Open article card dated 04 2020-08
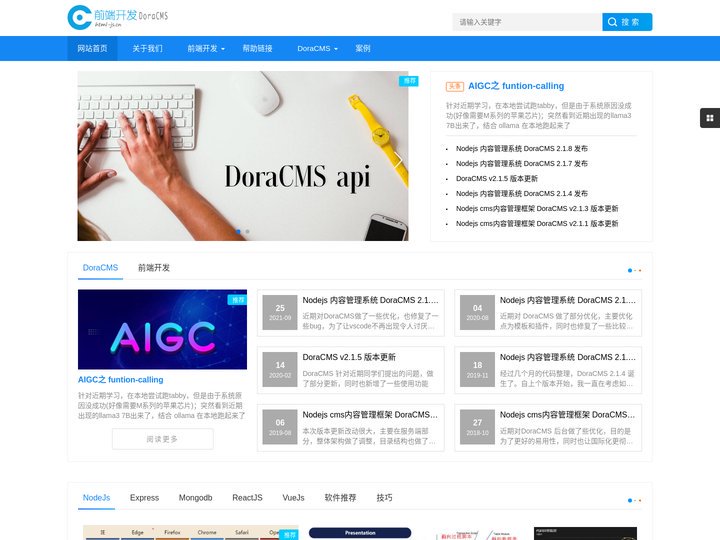The height and width of the screenshot is (540, 720). point(548,313)
